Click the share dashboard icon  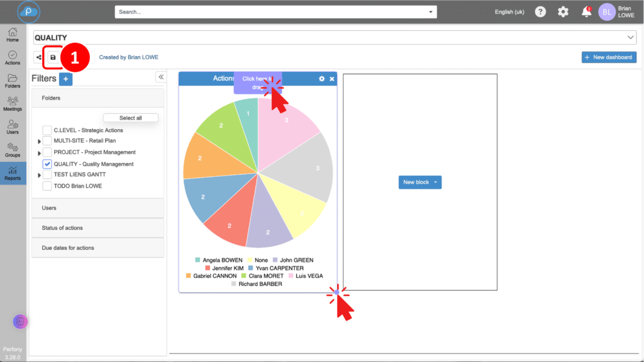coord(38,57)
